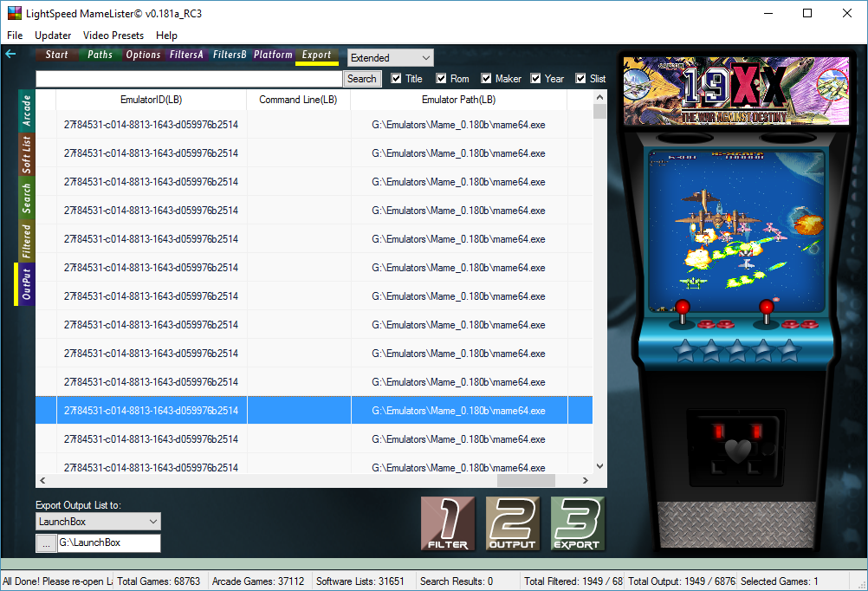Screen dimensions: 868x591
Task: Click Selected Games: 1 in status bar
Action: [x=780, y=581]
